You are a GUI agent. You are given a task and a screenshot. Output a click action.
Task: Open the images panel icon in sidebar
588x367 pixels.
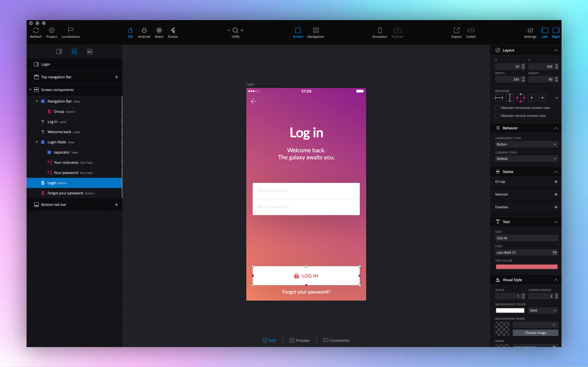coord(90,51)
